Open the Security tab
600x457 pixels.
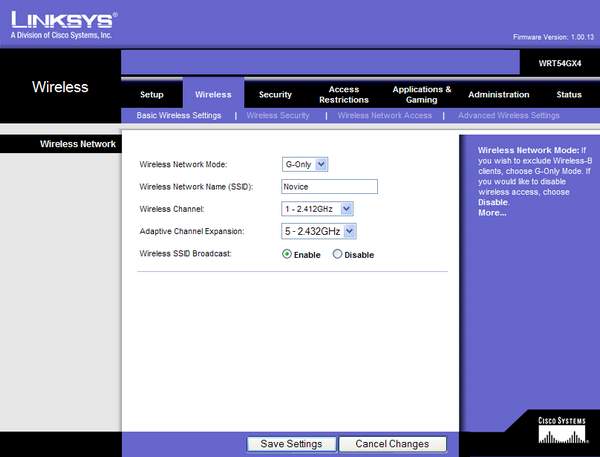coord(275,95)
